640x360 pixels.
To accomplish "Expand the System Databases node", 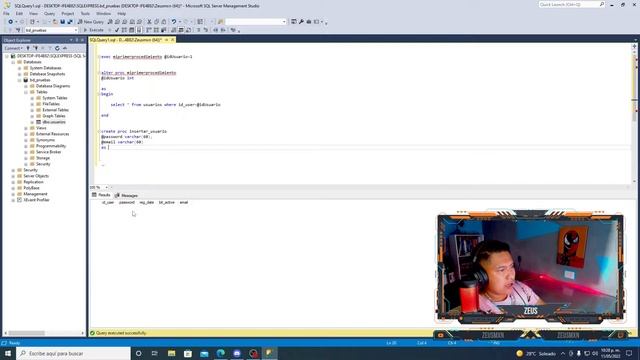I will click(x=19, y=68).
